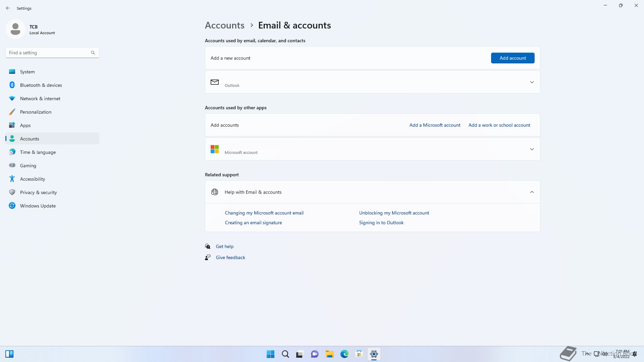The image size is (644, 362).
Task: Launch Microsoft Edge from the taskbar
Action: click(x=344, y=354)
